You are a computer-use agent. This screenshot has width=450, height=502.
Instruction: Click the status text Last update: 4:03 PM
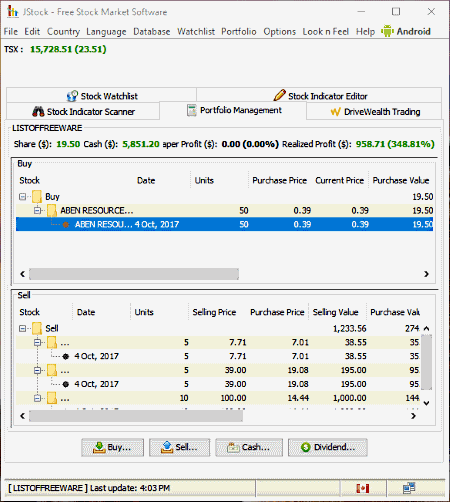[x=130, y=488]
